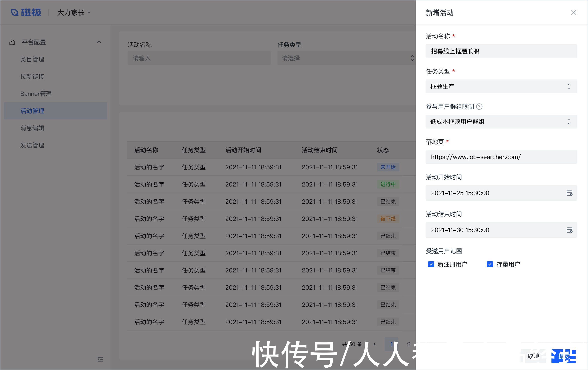Screen dimensions: 588x370
Task: Go to the previous page arrow in pagination
Action: pos(375,344)
